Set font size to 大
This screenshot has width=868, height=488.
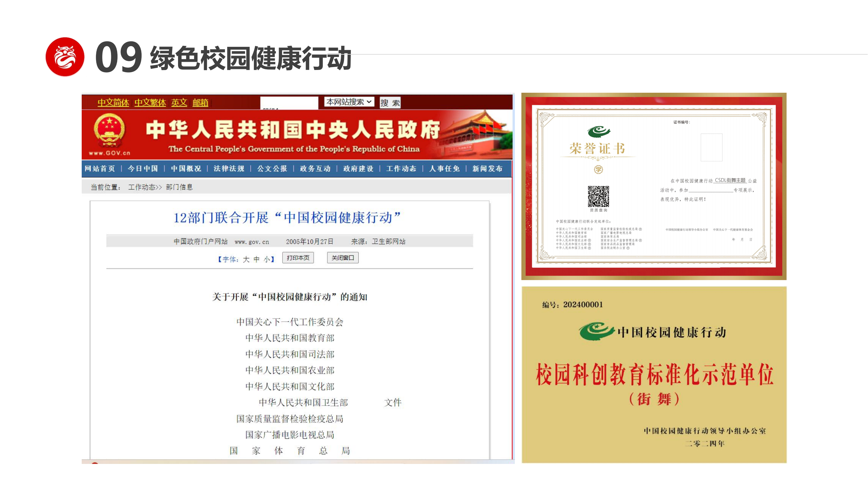246,259
